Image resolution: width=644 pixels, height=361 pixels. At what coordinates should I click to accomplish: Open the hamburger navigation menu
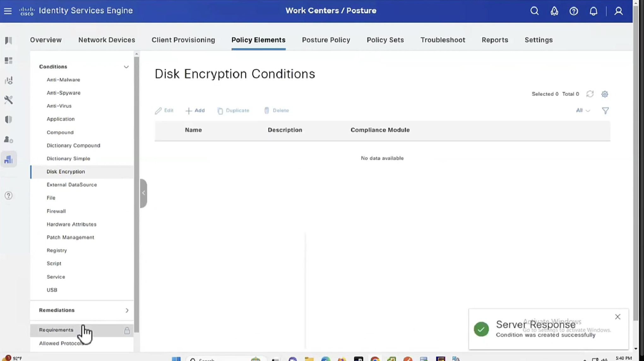[x=8, y=11]
